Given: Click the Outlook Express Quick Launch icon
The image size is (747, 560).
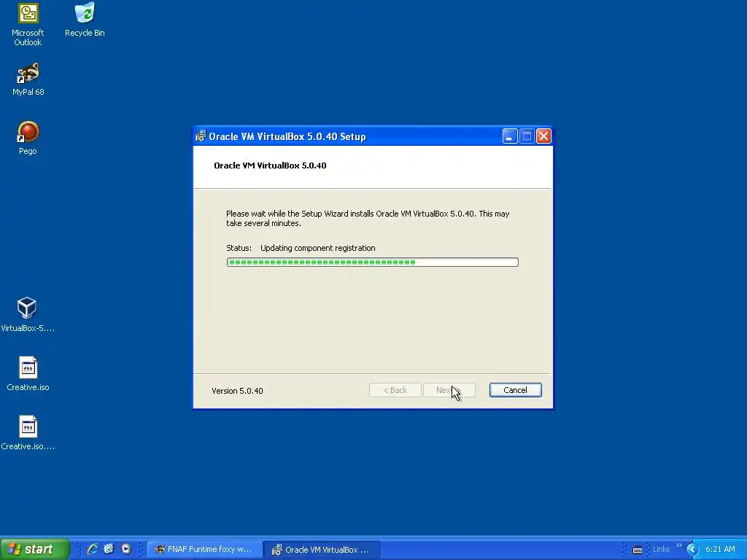Looking at the screenshot, I should point(109,549).
